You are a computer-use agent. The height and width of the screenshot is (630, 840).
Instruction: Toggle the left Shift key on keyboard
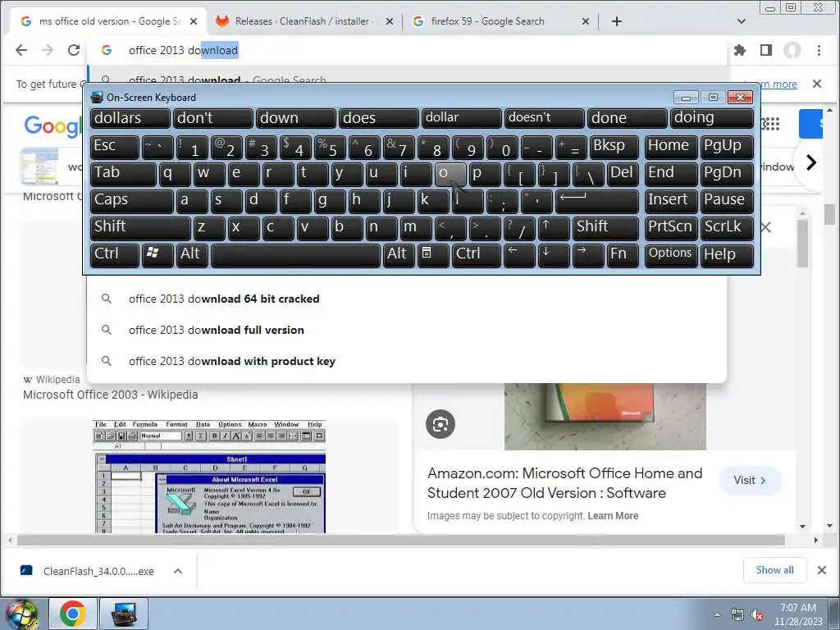140,228
